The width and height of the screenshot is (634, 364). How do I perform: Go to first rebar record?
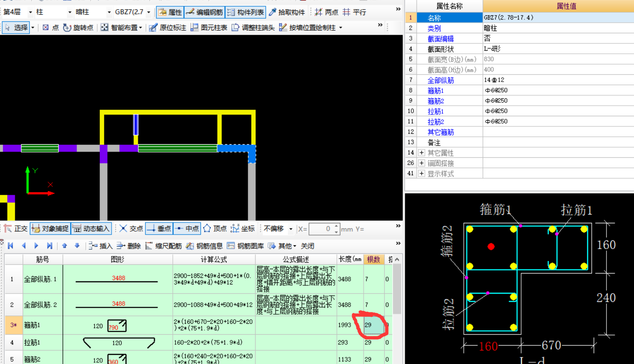point(11,246)
